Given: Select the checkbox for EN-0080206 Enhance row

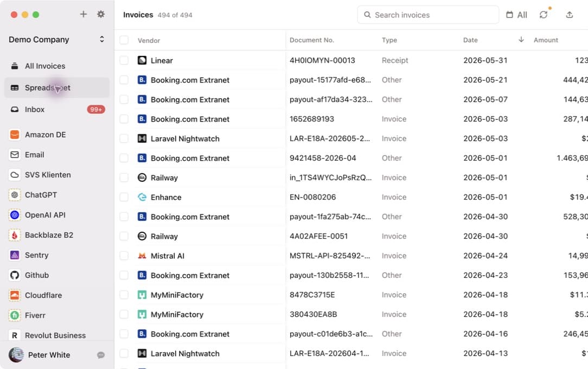Looking at the screenshot, I should coord(124,197).
